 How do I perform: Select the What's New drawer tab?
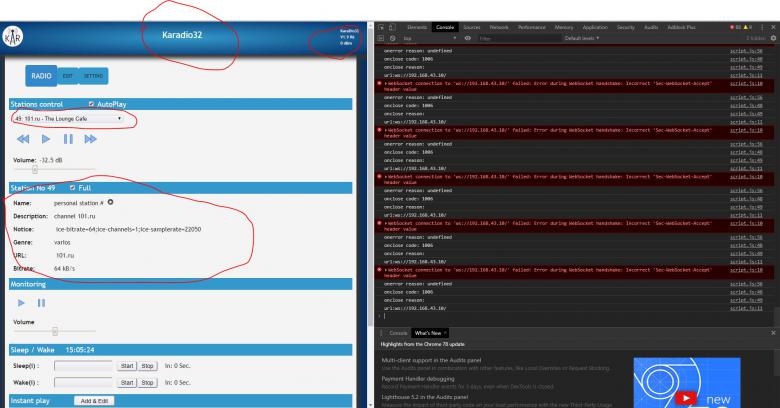[x=428, y=333]
